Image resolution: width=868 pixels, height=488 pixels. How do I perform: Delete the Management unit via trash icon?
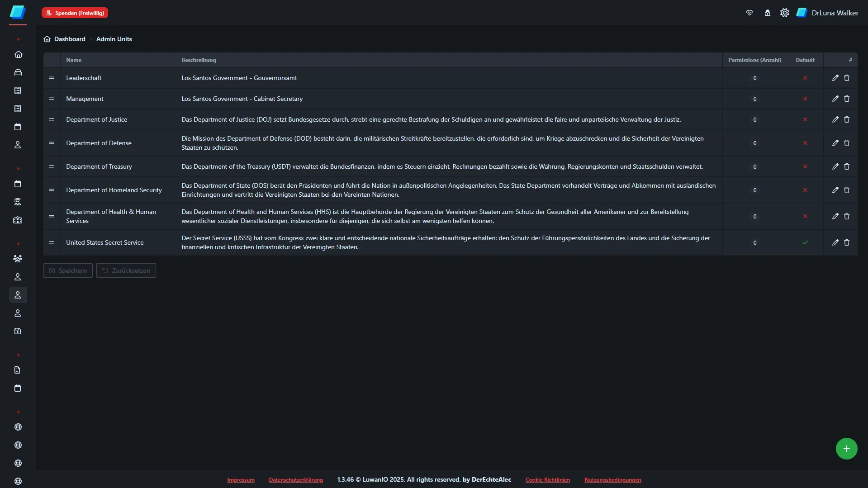pyautogui.click(x=847, y=99)
